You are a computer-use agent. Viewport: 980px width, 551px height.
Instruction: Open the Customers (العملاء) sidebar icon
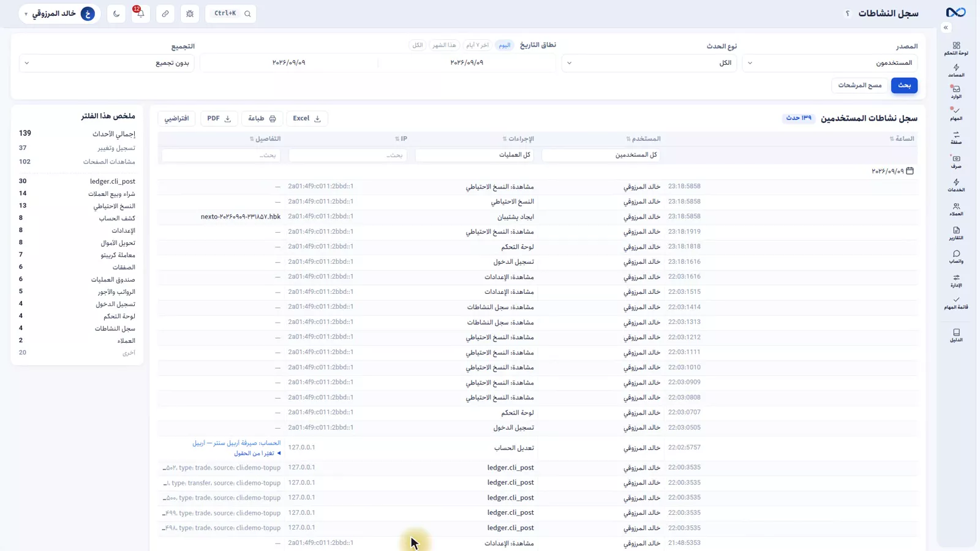tap(956, 209)
